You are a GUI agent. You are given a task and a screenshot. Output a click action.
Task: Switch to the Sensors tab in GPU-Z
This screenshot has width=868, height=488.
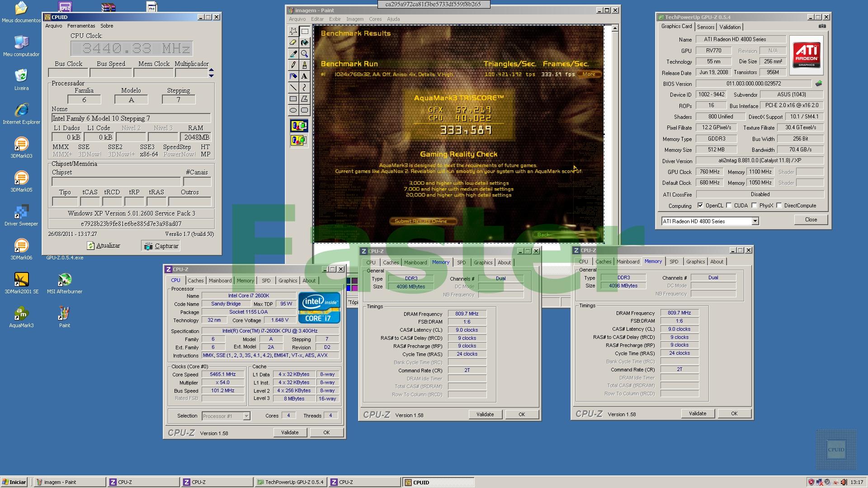point(706,27)
